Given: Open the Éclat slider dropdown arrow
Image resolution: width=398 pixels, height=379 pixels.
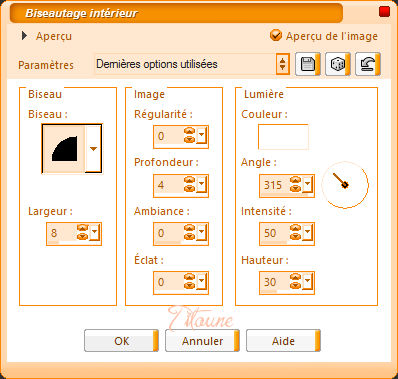Looking at the screenshot, I should click(x=201, y=282).
